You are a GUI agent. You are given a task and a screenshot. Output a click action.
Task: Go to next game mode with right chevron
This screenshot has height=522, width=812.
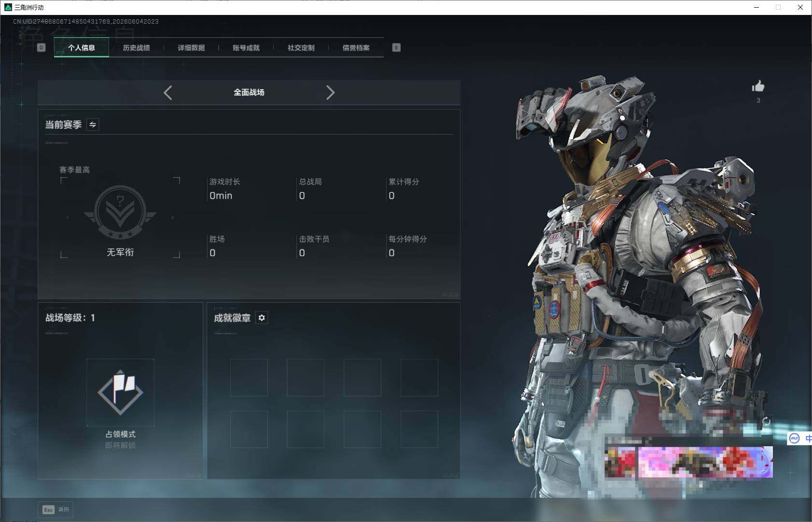pos(330,93)
